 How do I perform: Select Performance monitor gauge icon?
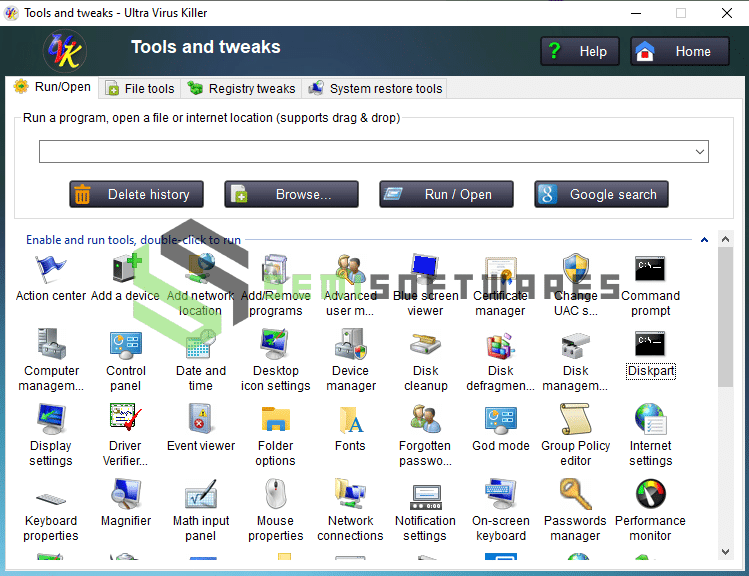[x=650, y=493]
